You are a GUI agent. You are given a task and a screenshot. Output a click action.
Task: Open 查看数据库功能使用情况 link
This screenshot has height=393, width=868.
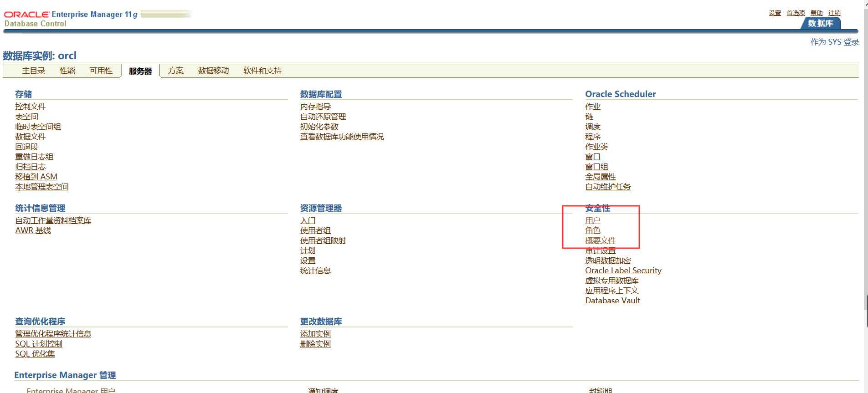(x=342, y=137)
